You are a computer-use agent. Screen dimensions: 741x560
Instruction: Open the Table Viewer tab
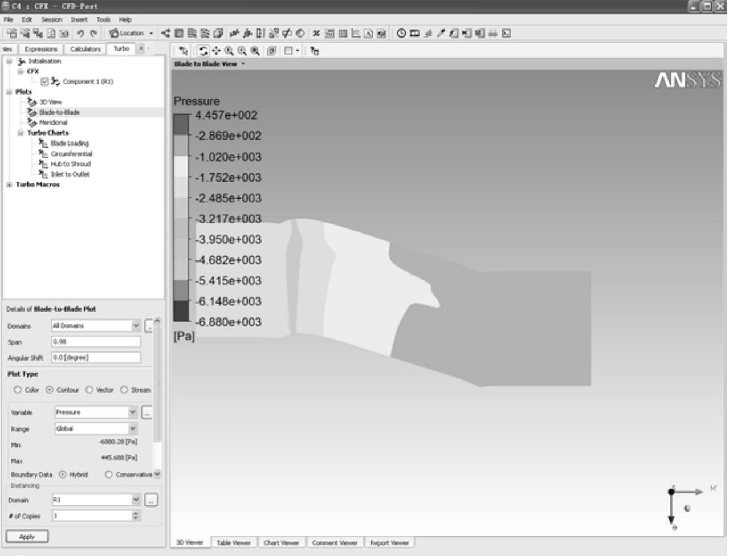[x=234, y=543]
